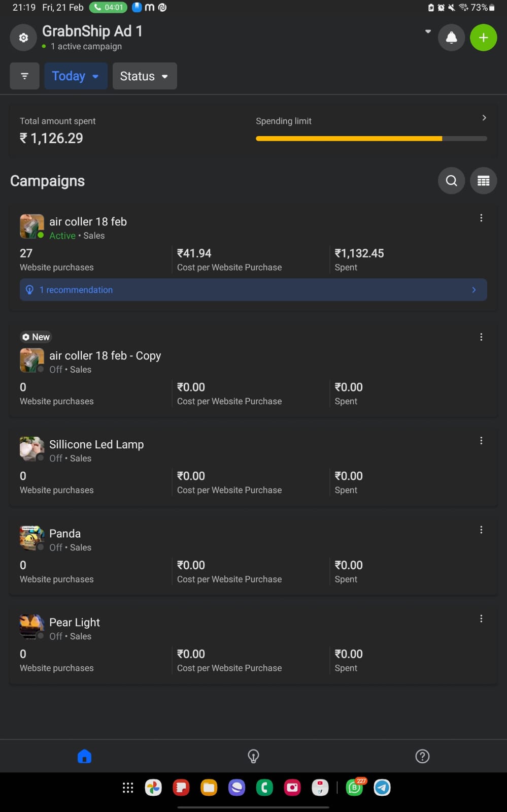Expand spending limit details chevron

pyautogui.click(x=484, y=118)
